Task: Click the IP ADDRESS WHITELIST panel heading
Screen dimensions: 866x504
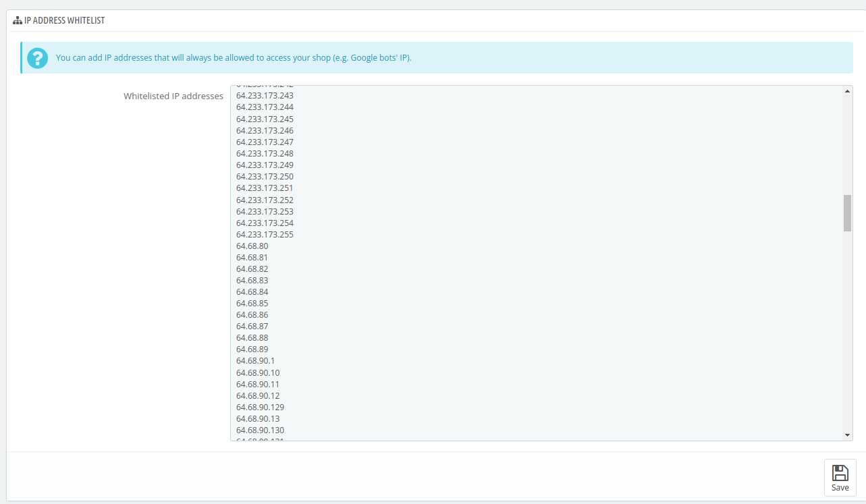Action: [x=64, y=21]
